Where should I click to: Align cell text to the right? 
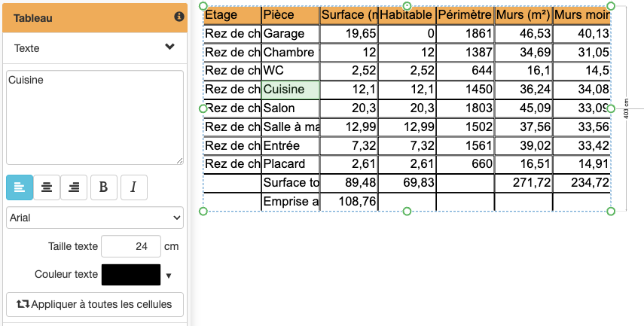pos(74,187)
